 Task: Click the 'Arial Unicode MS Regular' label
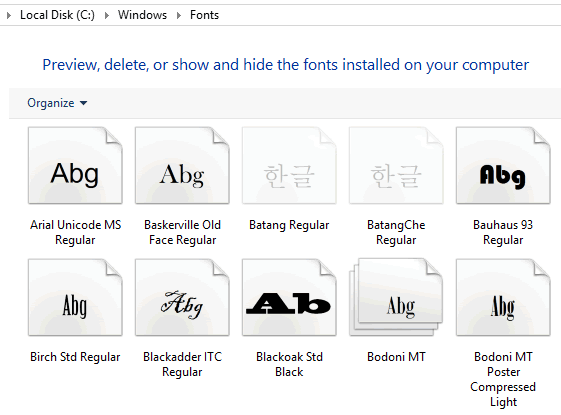pyautogui.click(x=75, y=232)
